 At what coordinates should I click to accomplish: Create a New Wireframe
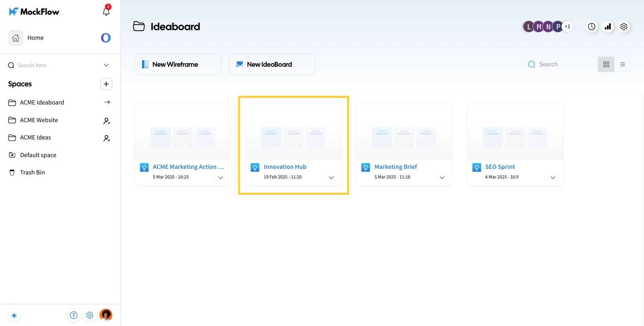pos(178,64)
